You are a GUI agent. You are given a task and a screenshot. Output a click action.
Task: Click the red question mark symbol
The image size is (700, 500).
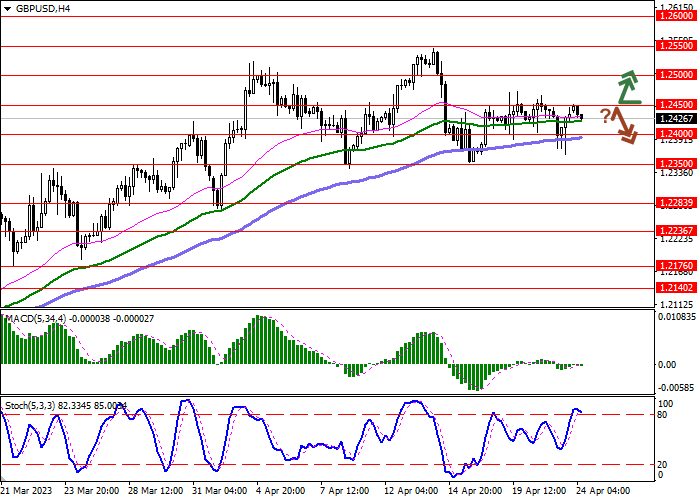tap(606, 114)
